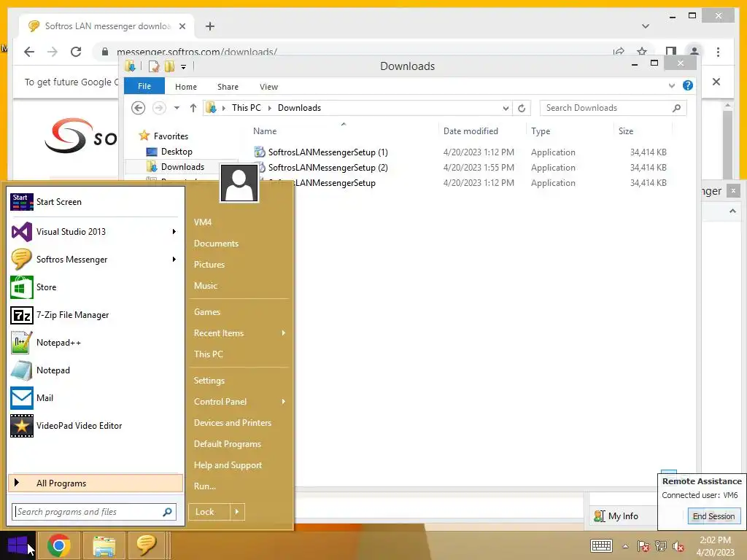Click the Explorer help icon
Image resolution: width=747 pixels, height=560 pixels.
coord(687,86)
